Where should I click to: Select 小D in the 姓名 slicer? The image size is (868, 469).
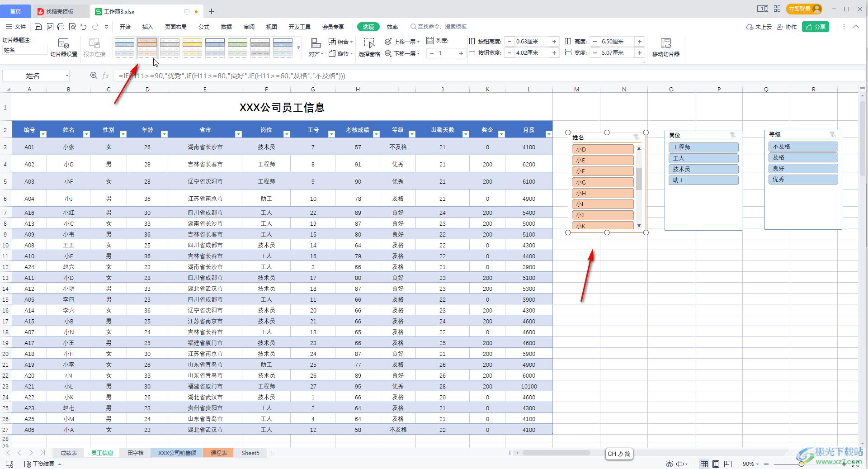click(x=603, y=149)
